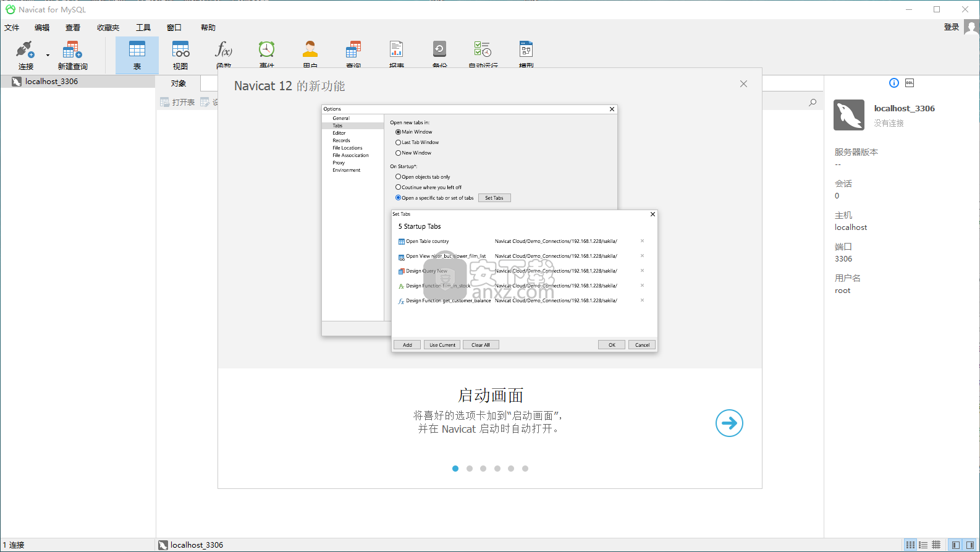Viewport: 980px width, 552px height.
Task: Open the View (视图) toolbar icon
Action: [180, 49]
